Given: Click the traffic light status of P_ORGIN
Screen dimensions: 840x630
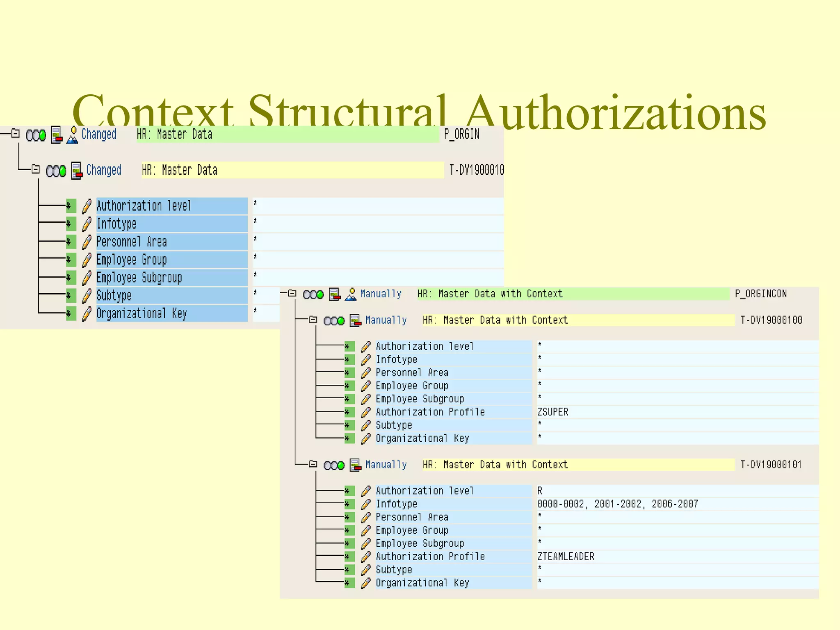Looking at the screenshot, I should pos(36,135).
